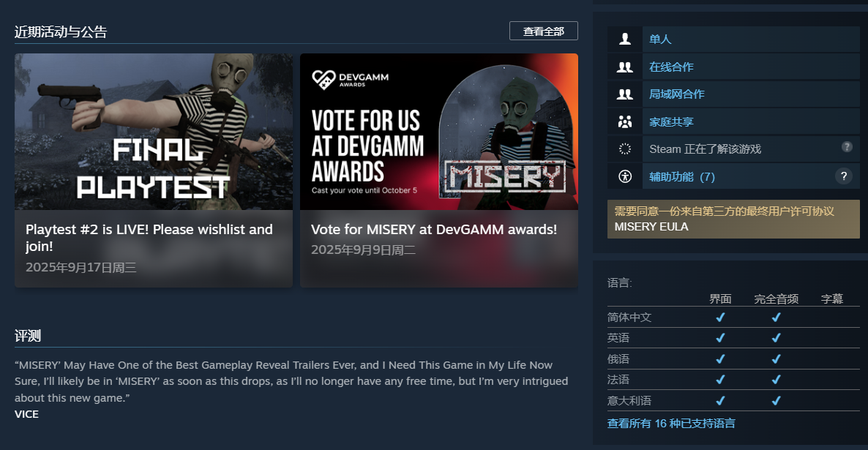This screenshot has width=868, height=450.
Task: Click the Steam learning spinner icon
Action: pyautogui.click(x=625, y=149)
